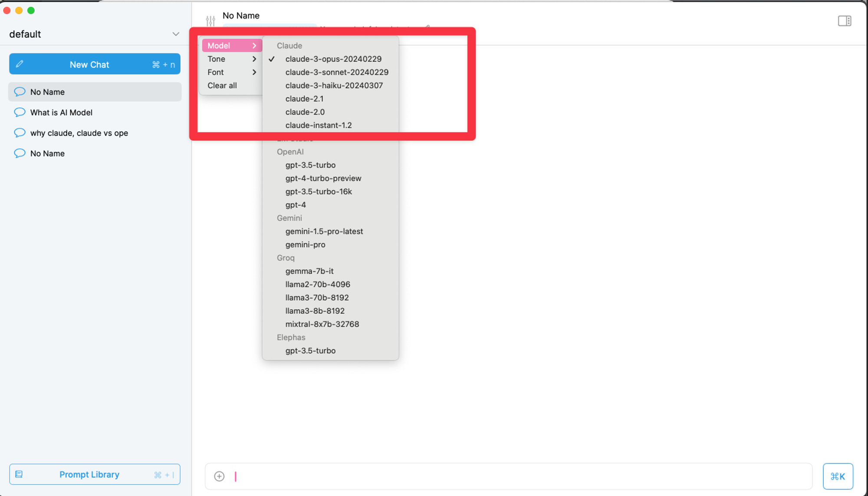Select mixtral-8x7b-32768 model
The width and height of the screenshot is (868, 496).
(322, 324)
